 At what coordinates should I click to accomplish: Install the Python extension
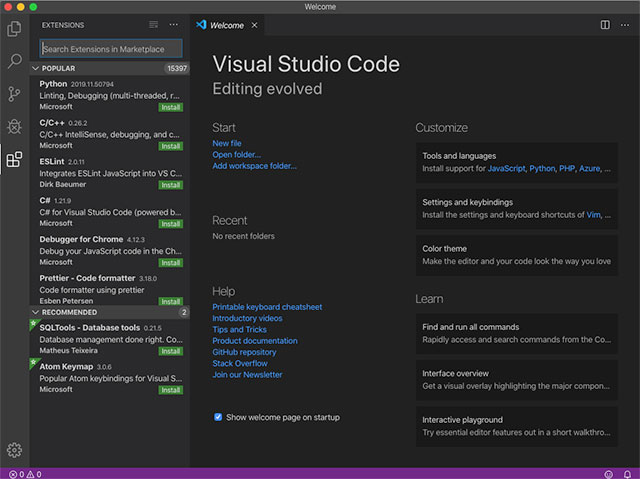pos(171,106)
